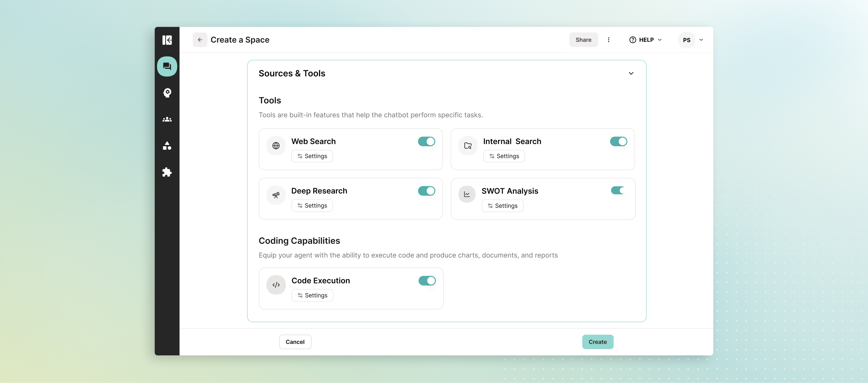Open the shapes sidebar icon
This screenshot has height=383, width=868.
click(167, 145)
